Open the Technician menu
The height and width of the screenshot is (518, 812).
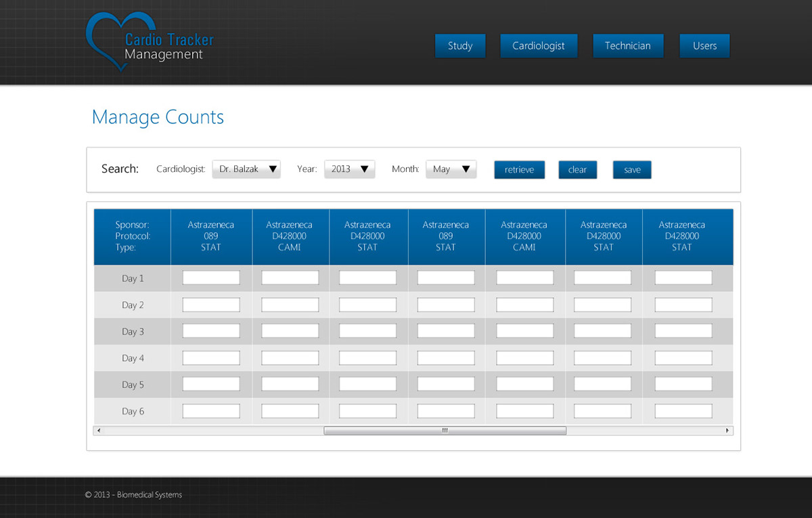[628, 46]
